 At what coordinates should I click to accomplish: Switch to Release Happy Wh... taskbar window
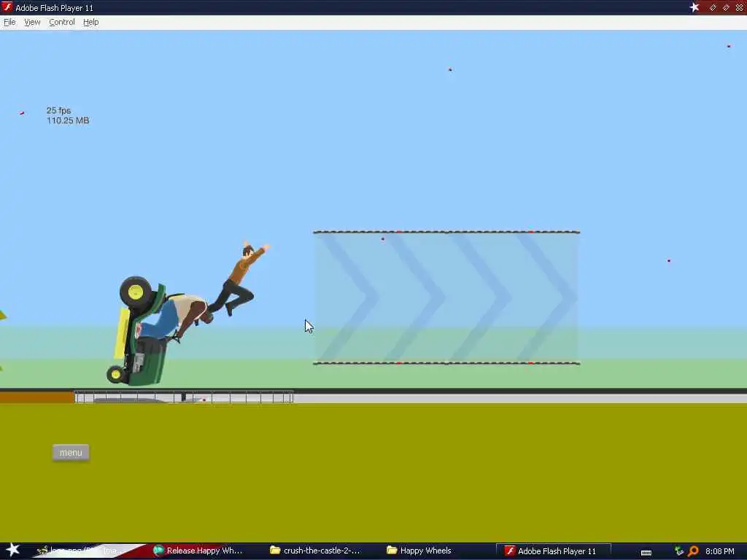[x=198, y=551]
